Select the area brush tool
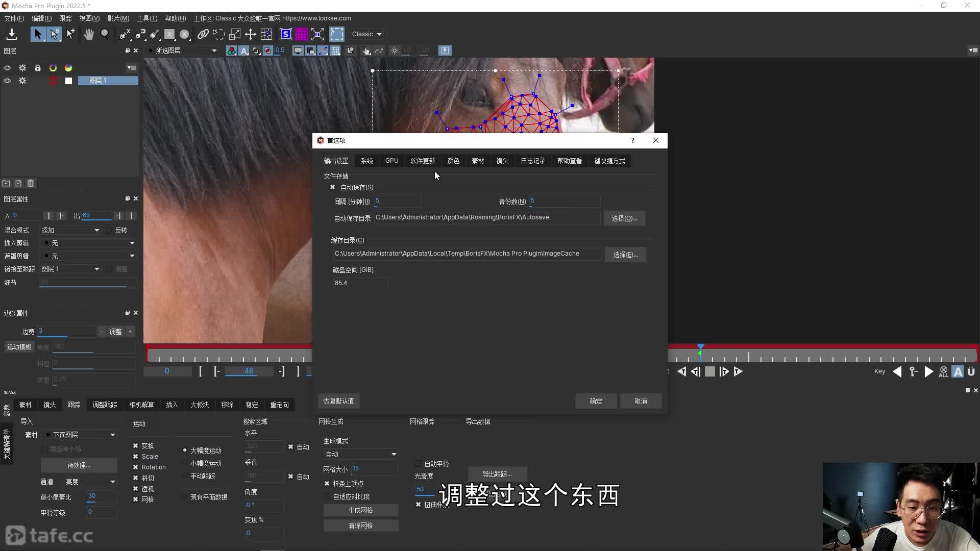The height and width of the screenshot is (551, 980). [x=155, y=34]
